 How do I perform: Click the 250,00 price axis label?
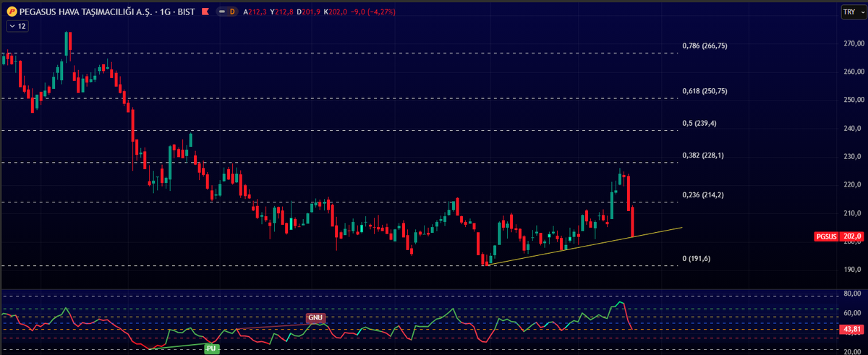click(x=854, y=100)
